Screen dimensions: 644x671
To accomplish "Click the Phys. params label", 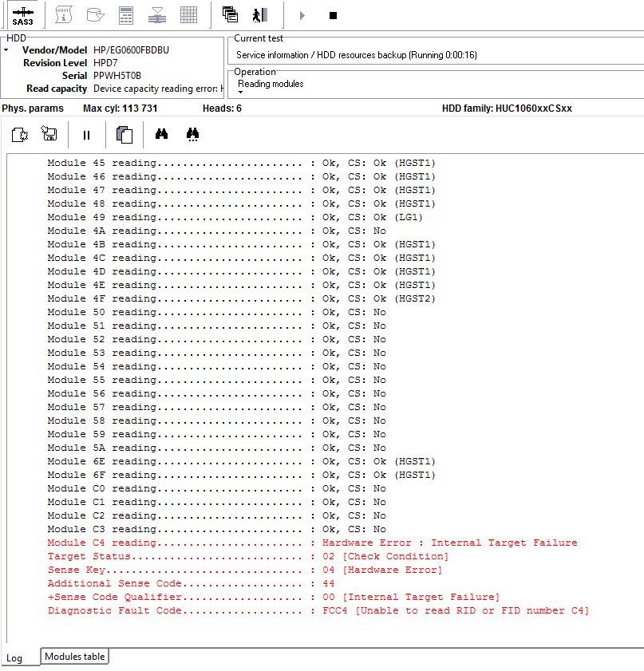I will pos(33,109).
